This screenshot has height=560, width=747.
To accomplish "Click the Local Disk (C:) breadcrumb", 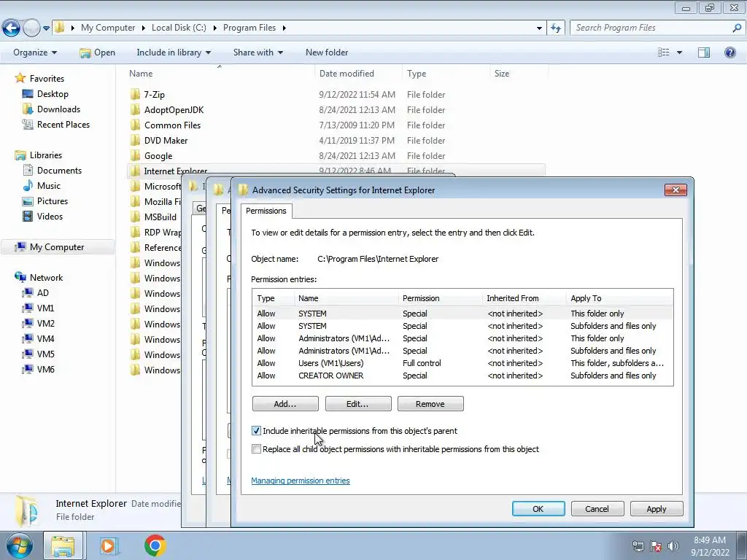I will point(179,28).
